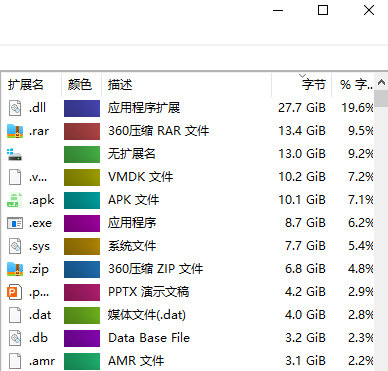Click the lime green swatch for .dat

pyautogui.click(x=82, y=315)
